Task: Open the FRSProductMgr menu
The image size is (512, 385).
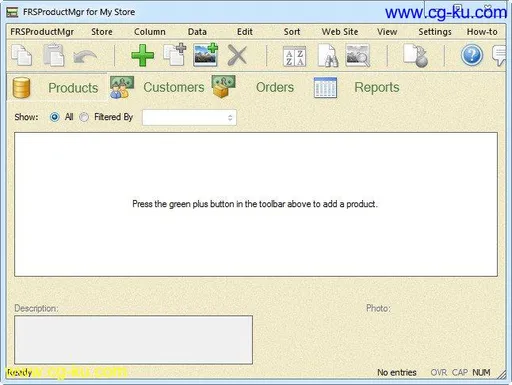Action: (42, 32)
